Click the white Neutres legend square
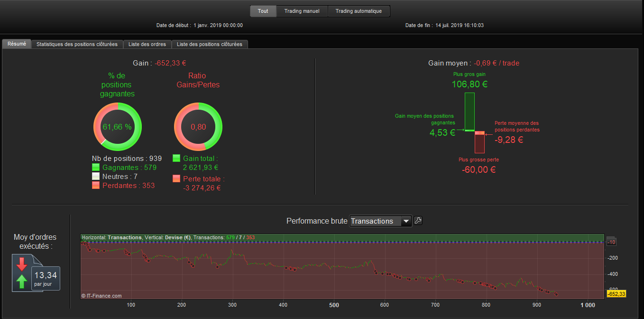Screen dimensions: 644x319 [x=96, y=176]
